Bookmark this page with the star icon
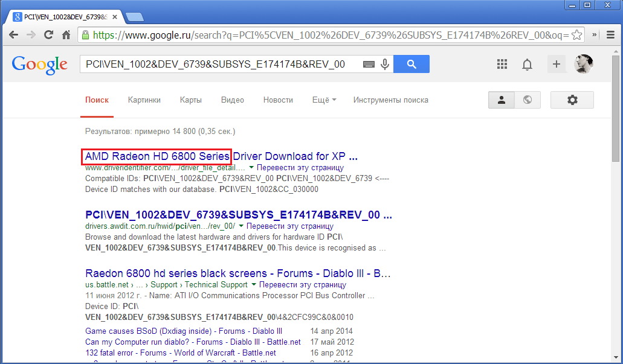 click(576, 35)
